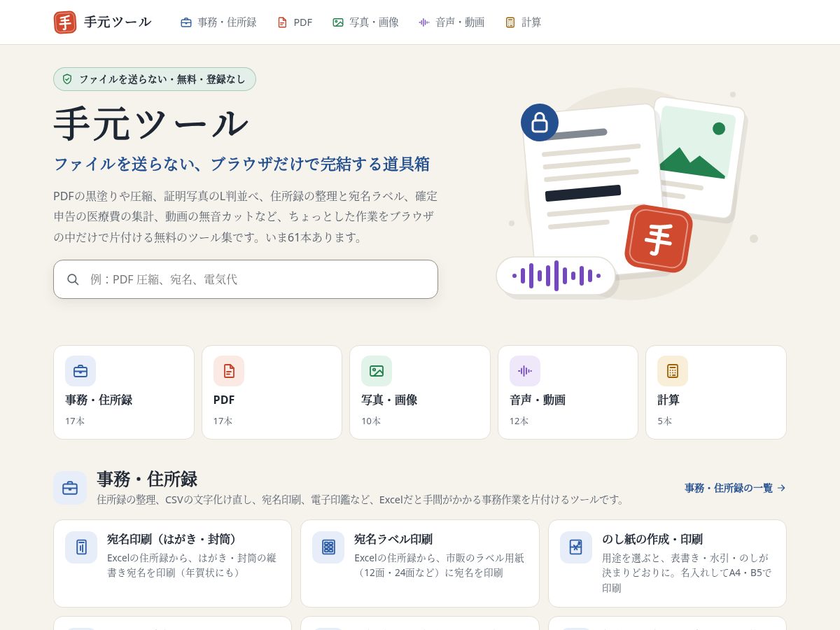Image resolution: width=840 pixels, height=630 pixels.
Task: Click briefcase icon beside 事務・住所録 section heading
Action: click(70, 488)
